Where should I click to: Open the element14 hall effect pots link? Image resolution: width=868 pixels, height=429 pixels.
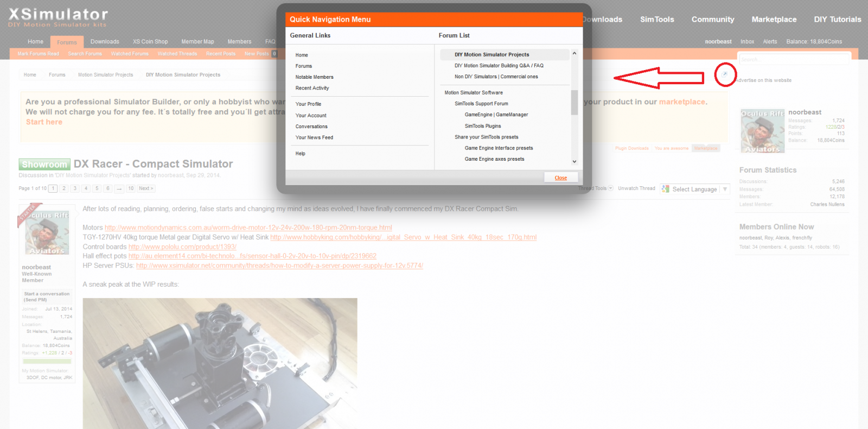click(252, 256)
